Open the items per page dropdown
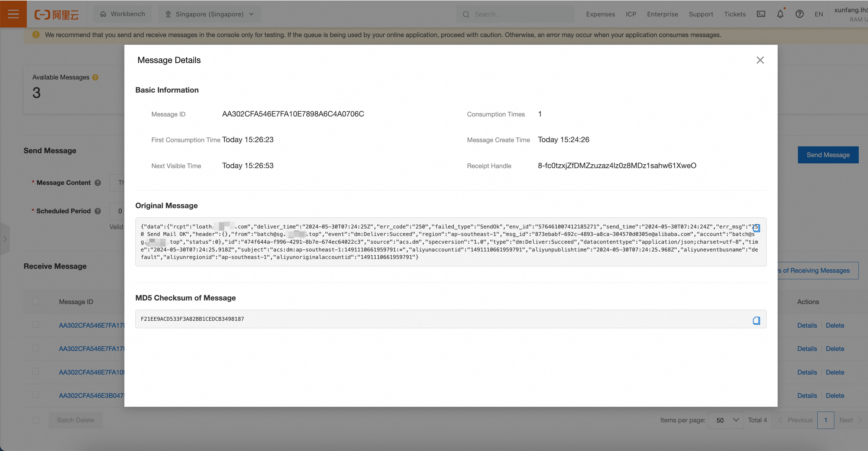This screenshot has width=868, height=451. pyautogui.click(x=725, y=420)
